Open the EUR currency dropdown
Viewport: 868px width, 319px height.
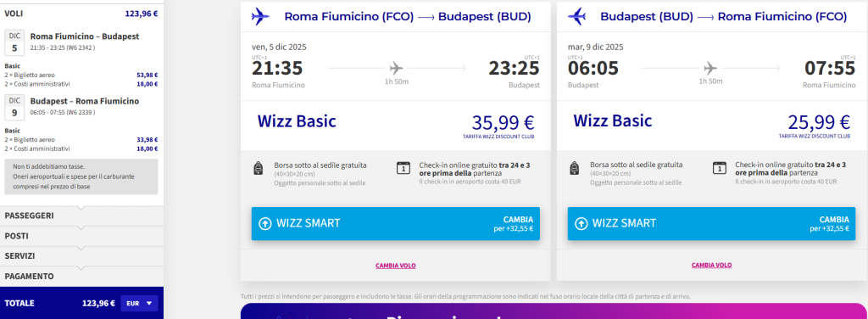coord(140,304)
